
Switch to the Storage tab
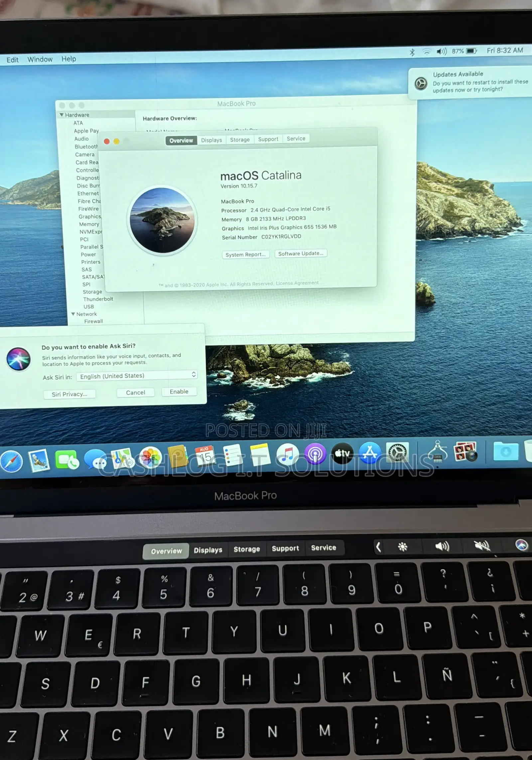tap(240, 140)
